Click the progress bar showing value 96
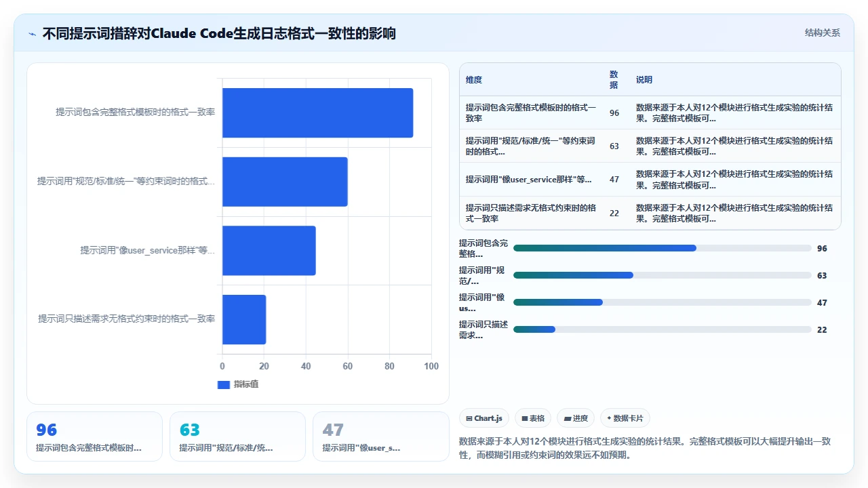 pyautogui.click(x=662, y=248)
